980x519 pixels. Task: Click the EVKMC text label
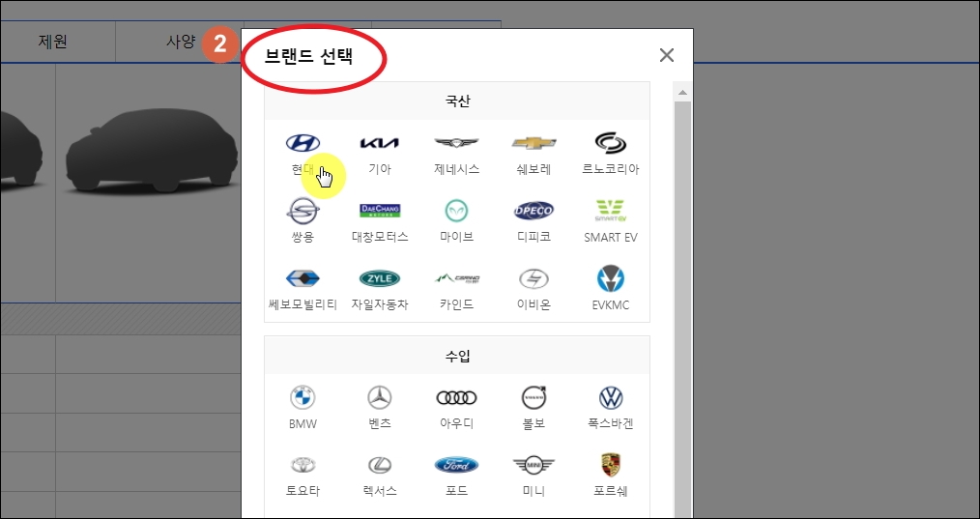pyautogui.click(x=610, y=305)
